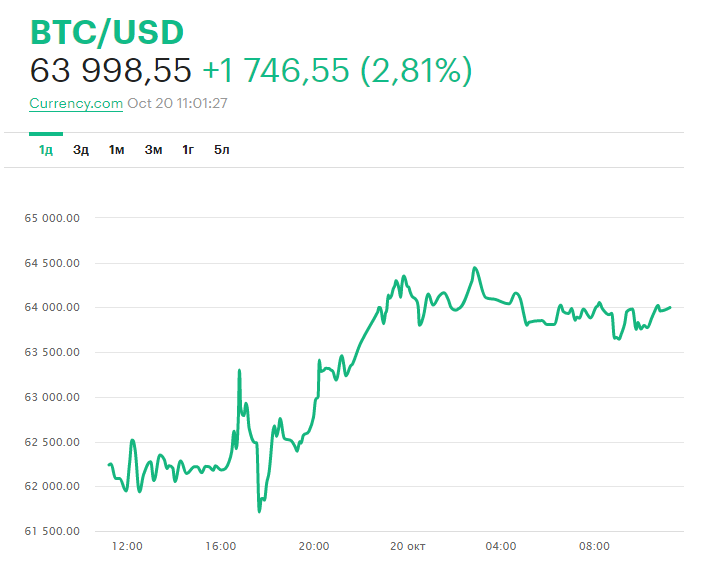Click the 20 окт date axis label
The height and width of the screenshot is (577, 713).
point(407,546)
